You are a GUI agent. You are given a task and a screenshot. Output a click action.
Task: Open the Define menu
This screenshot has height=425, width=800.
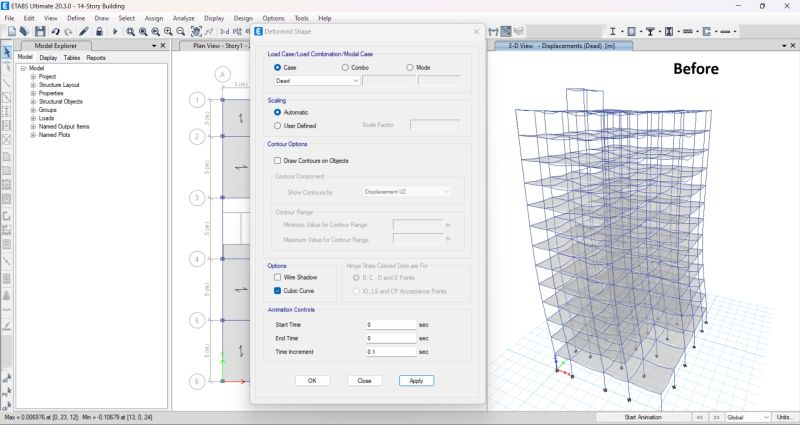tap(76, 18)
